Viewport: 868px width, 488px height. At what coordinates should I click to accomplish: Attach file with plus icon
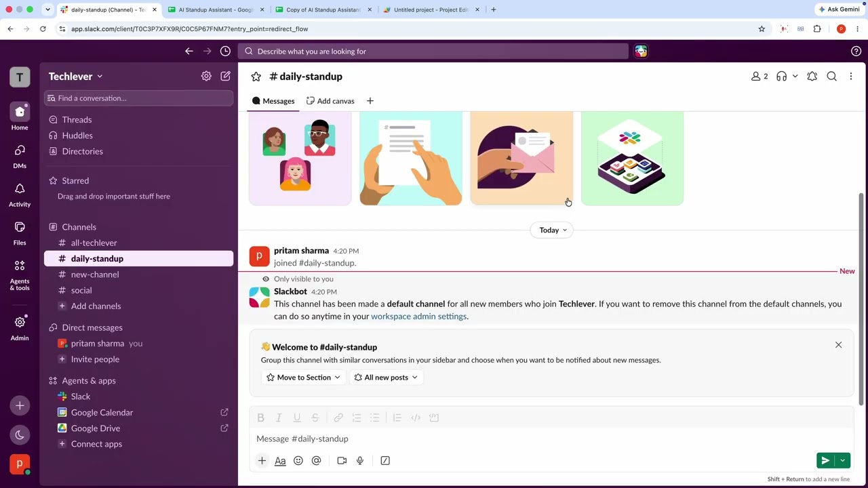click(x=262, y=461)
